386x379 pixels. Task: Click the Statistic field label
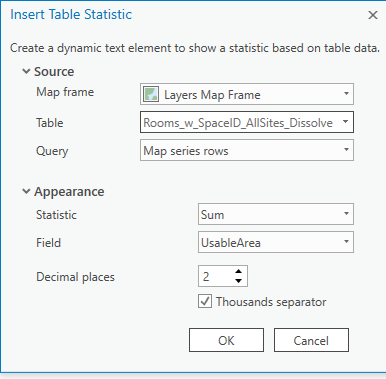[x=56, y=215]
